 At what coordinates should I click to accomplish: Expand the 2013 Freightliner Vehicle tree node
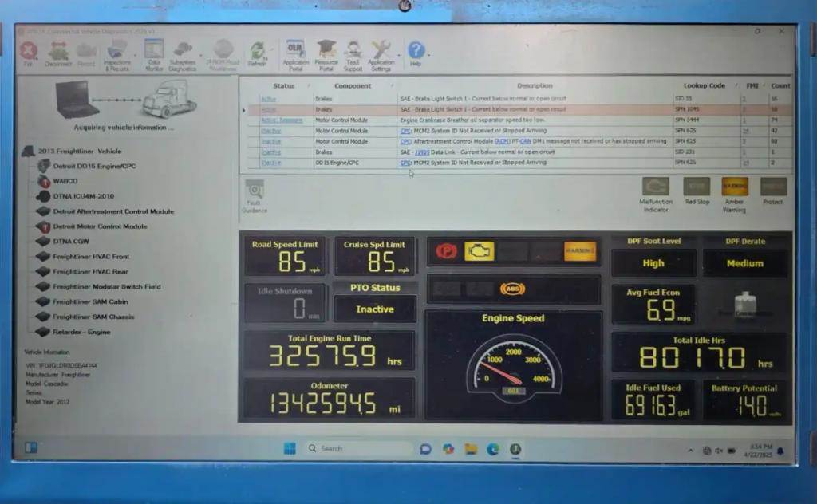(29, 151)
